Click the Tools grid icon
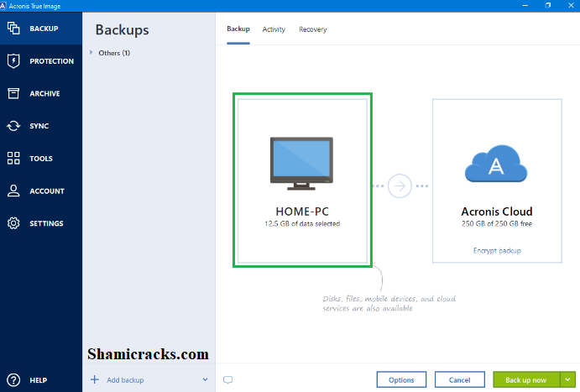Viewport: 580px width, 392px height. tap(13, 159)
